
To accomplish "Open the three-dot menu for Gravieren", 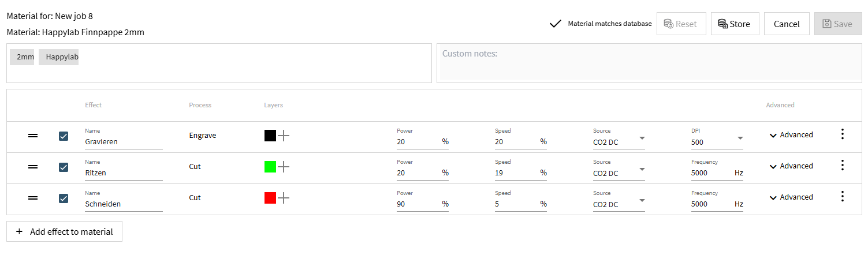I will [x=842, y=134].
